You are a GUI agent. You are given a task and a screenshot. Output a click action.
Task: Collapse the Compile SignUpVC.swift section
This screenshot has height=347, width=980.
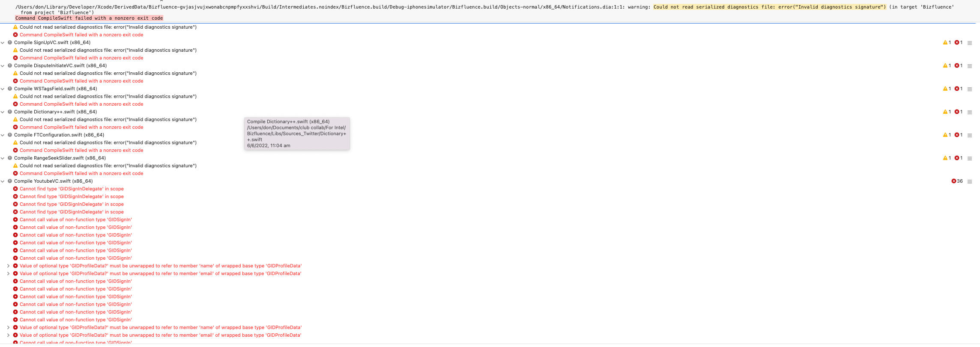[x=3, y=43]
